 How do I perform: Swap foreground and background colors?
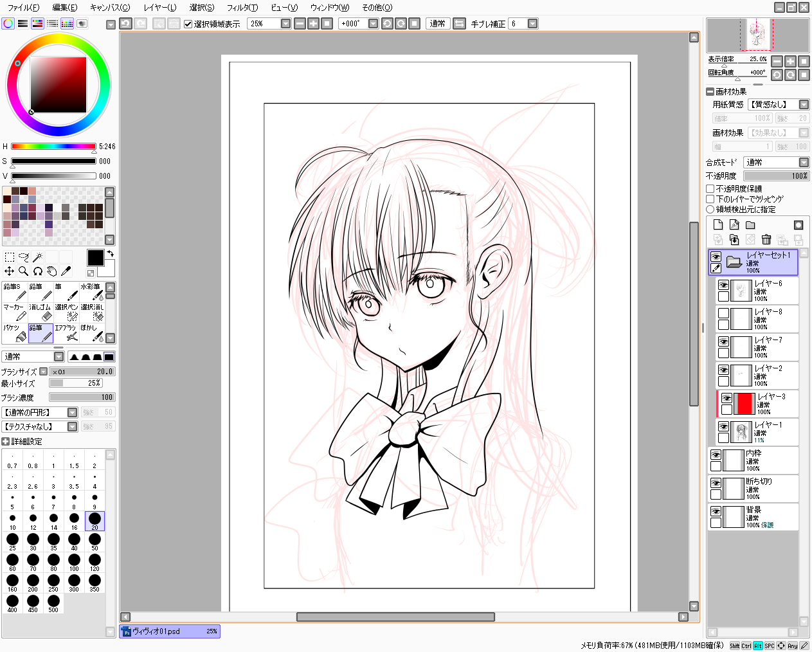[110, 254]
